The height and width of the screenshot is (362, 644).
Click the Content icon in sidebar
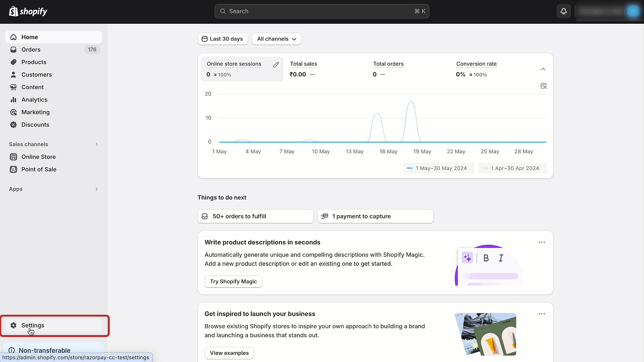[x=13, y=87]
